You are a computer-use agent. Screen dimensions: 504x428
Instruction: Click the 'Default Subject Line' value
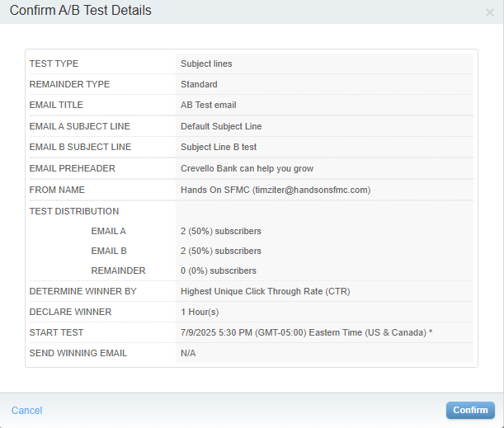click(221, 126)
